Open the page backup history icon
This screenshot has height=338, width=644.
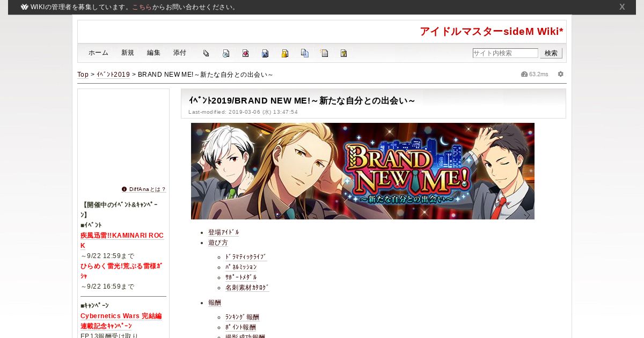[226, 53]
